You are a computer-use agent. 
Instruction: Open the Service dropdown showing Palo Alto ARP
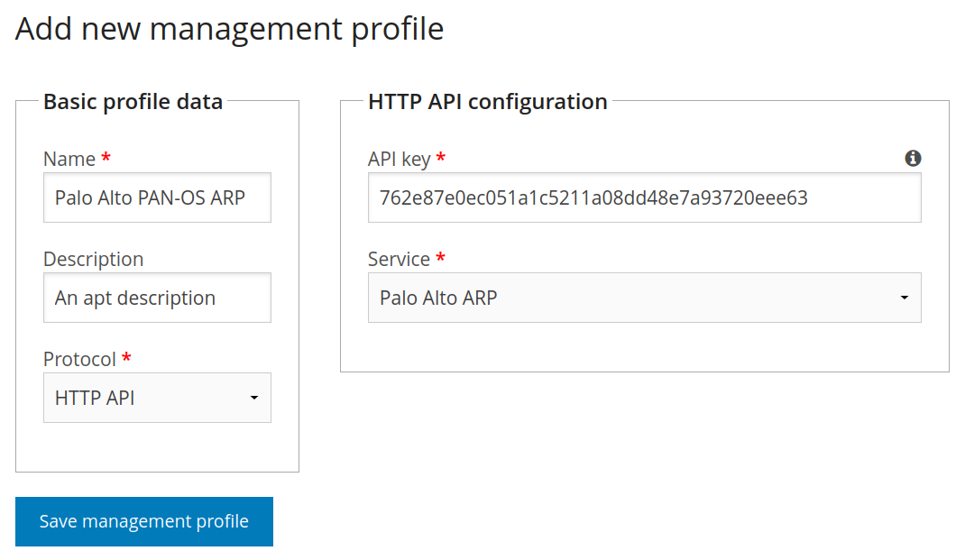pyautogui.click(x=644, y=298)
